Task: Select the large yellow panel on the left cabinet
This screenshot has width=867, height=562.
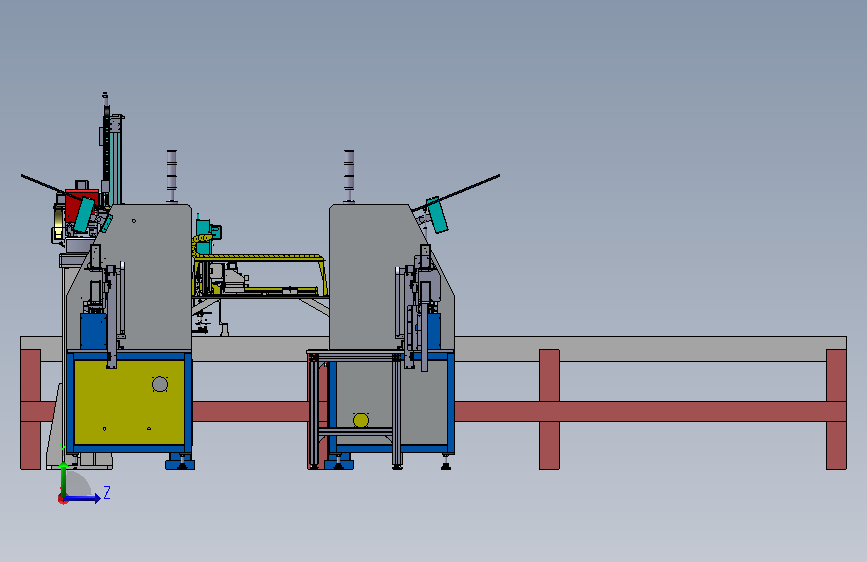Action: tap(129, 402)
